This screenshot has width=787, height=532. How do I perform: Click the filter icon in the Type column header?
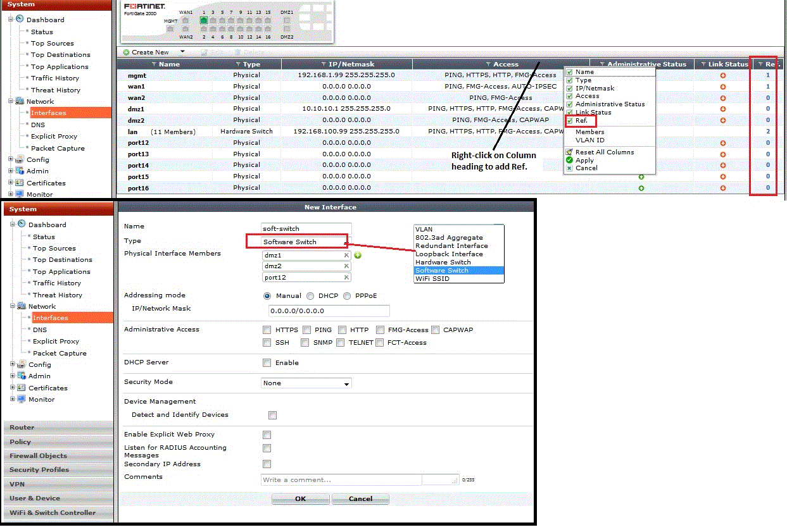(238, 64)
